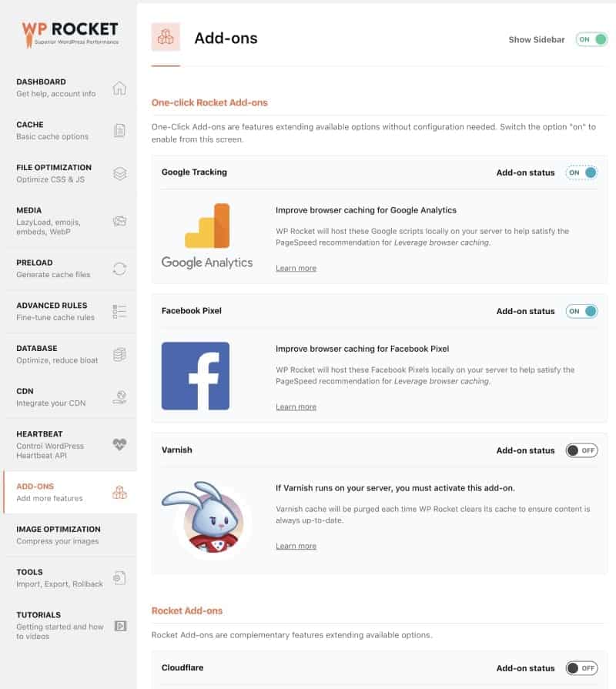Disable the Google Tracking add-on toggle
The height and width of the screenshot is (689, 616).
coord(581,172)
